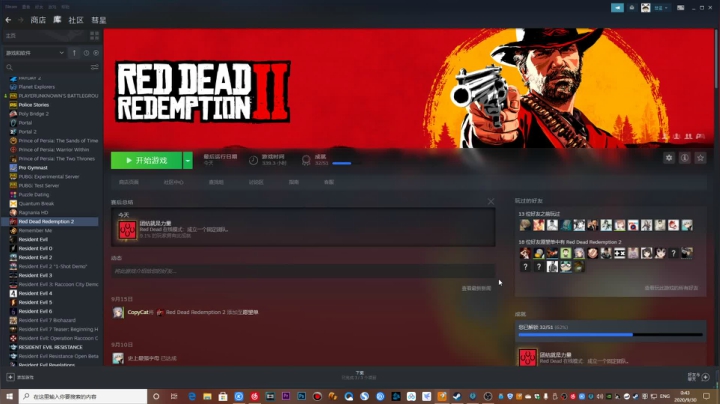Click the add game plus icon
Image resolution: width=720 pixels, height=404 pixels.
click(x=10, y=377)
